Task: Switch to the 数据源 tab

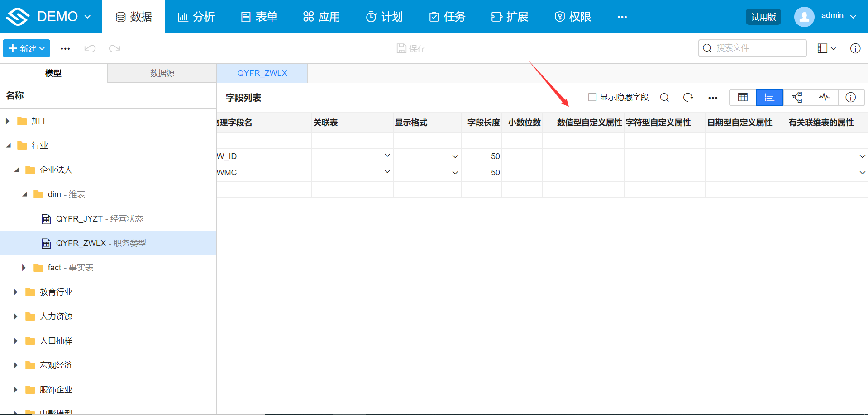Action: [162, 73]
